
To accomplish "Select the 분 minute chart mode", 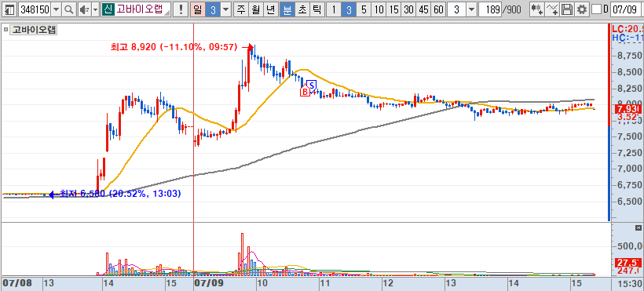I will pyautogui.click(x=287, y=9).
